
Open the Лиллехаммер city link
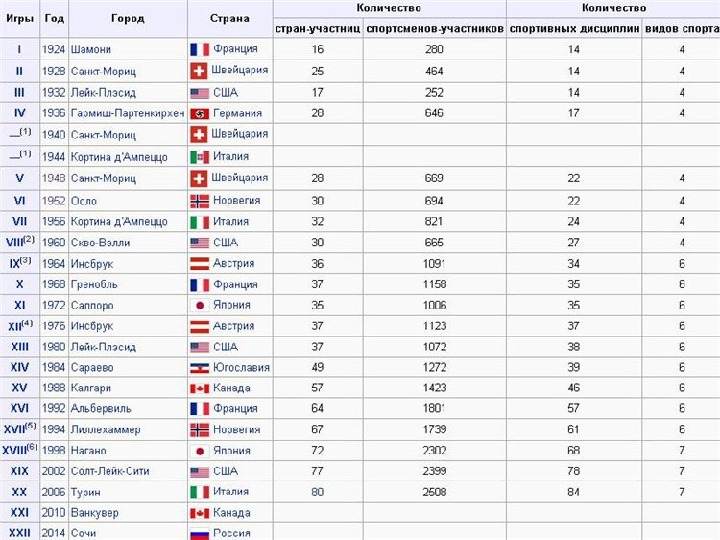106,430
